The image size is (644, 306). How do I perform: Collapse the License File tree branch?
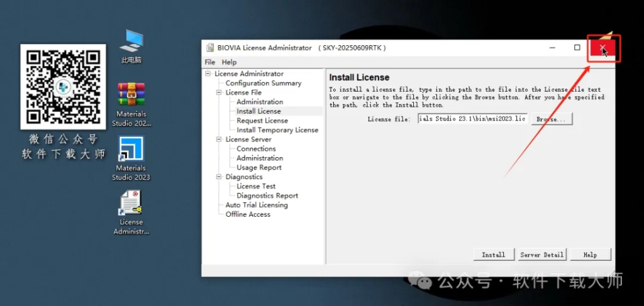tap(219, 93)
